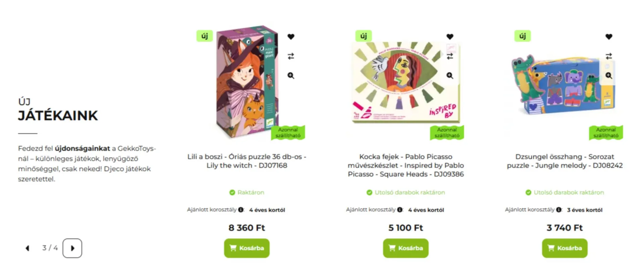Add Lili a boszi puzzle to wishlist
The width and height of the screenshot is (644, 273).
coord(291,37)
